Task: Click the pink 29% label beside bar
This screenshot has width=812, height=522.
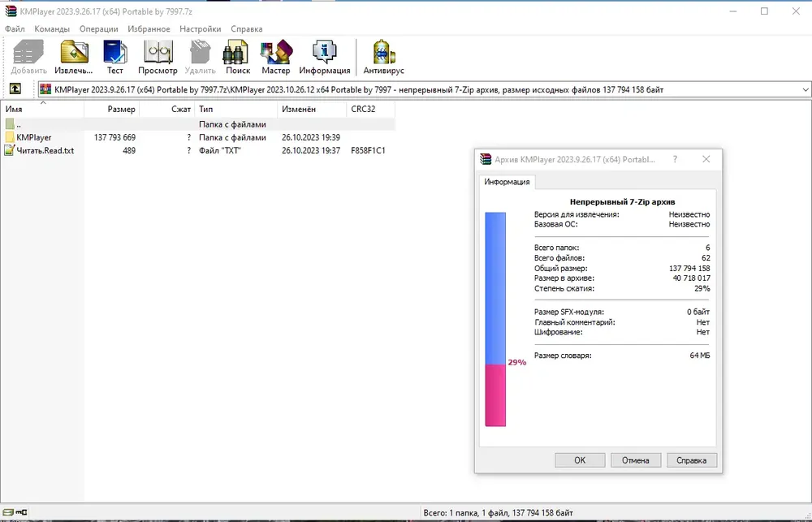Action: (x=516, y=362)
